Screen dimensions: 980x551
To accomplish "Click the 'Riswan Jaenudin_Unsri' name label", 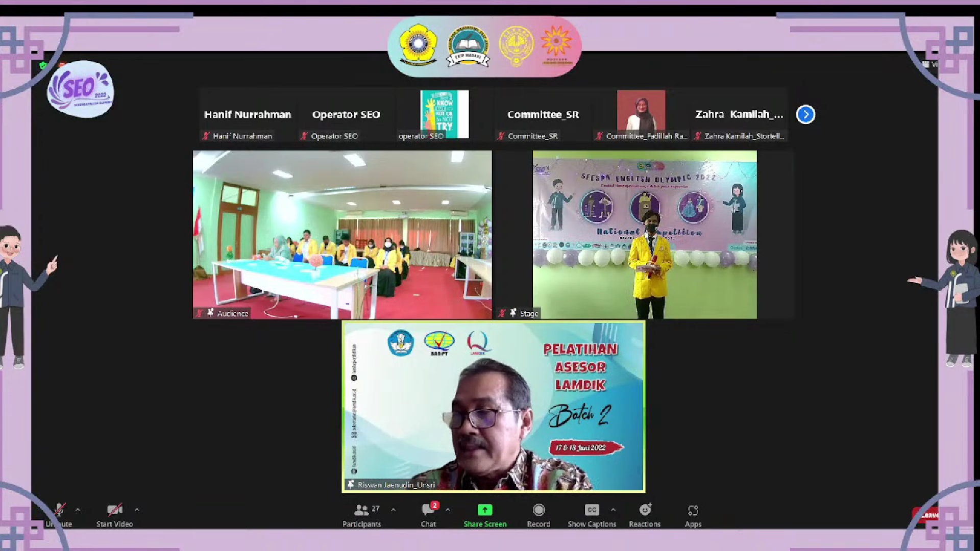I will pyautogui.click(x=396, y=485).
